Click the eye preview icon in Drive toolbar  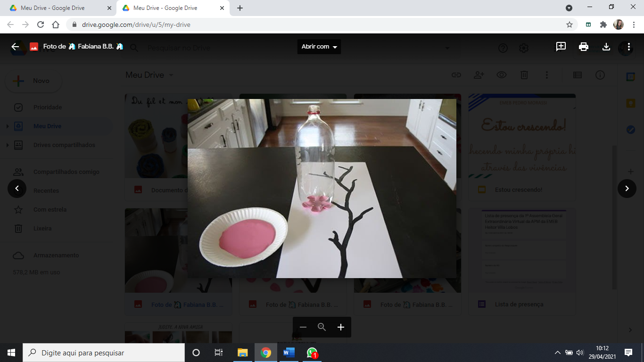(x=502, y=75)
